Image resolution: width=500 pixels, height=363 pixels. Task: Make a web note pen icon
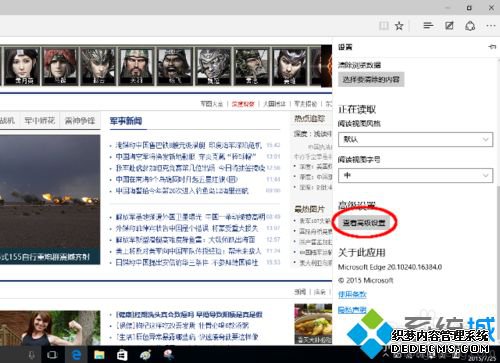click(x=449, y=26)
